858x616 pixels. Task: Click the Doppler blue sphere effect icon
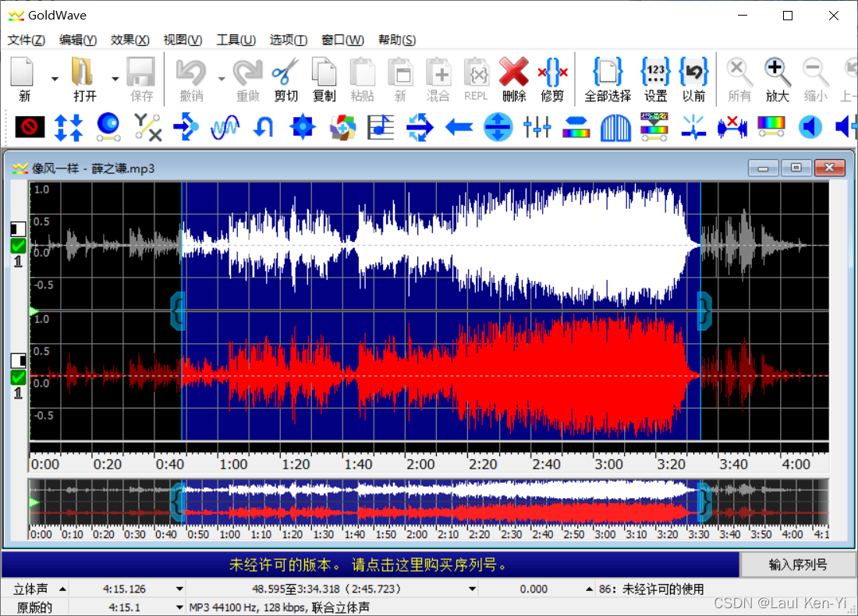click(108, 127)
